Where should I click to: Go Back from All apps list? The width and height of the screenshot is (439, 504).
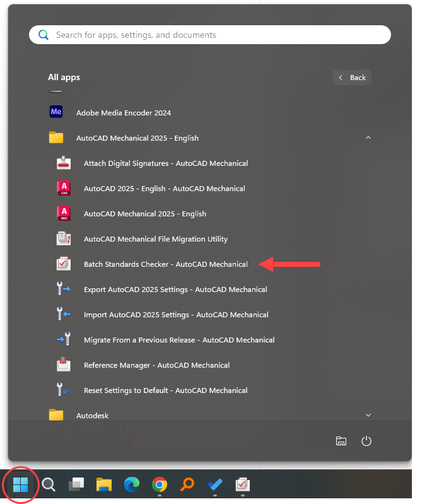[352, 78]
